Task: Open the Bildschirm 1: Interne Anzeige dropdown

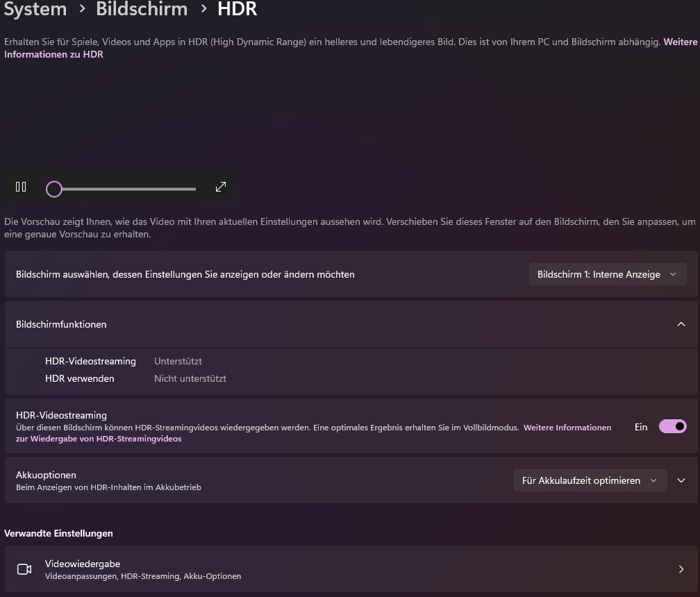Action: [x=607, y=274]
